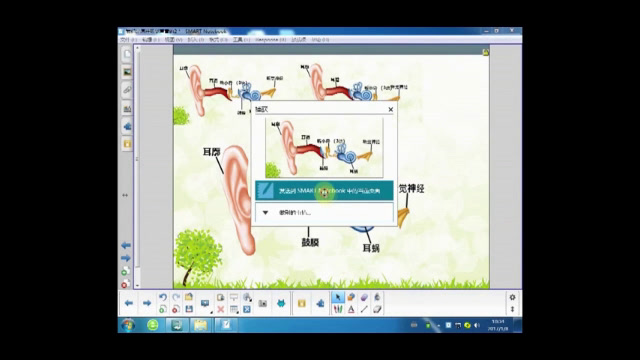Viewport: 640px width, 360px height.
Task: Expand the options arrow in capture dialog
Action: click(265, 212)
